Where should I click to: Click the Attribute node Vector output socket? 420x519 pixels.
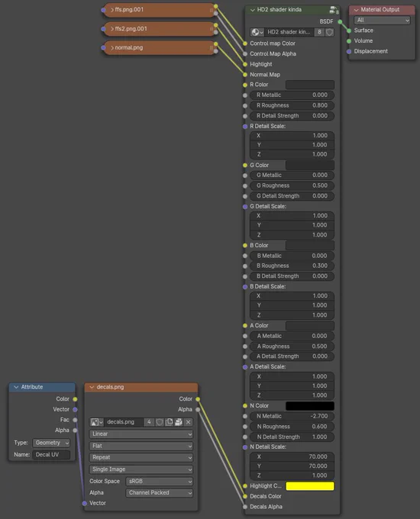coord(75,409)
